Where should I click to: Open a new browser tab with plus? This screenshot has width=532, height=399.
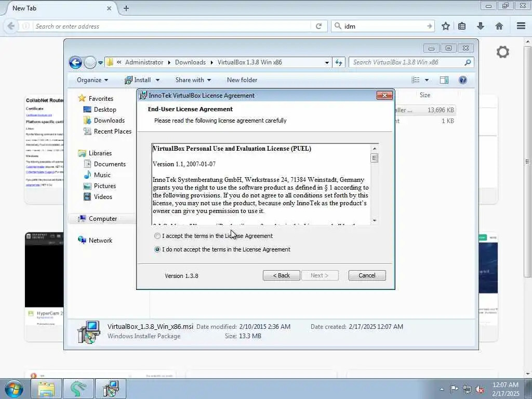click(x=126, y=8)
